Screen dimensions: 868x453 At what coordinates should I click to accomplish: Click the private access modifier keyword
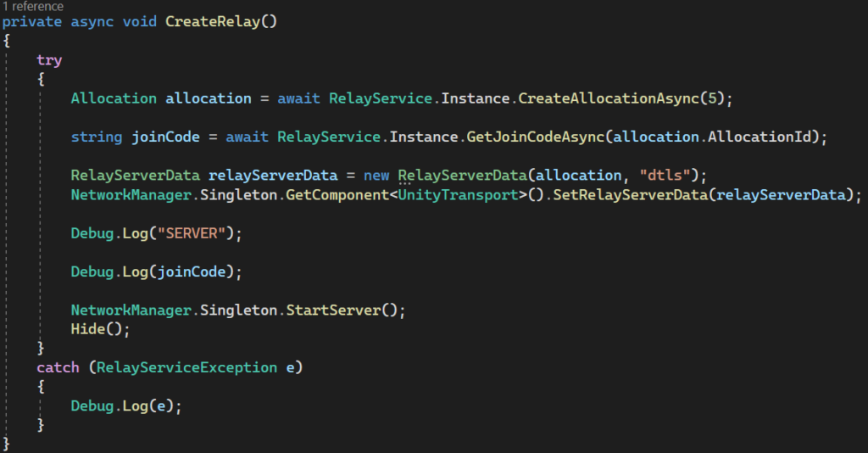(x=32, y=21)
